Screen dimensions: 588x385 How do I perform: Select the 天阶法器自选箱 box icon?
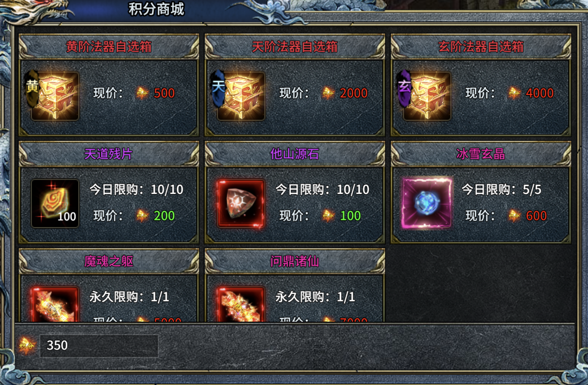point(241,96)
